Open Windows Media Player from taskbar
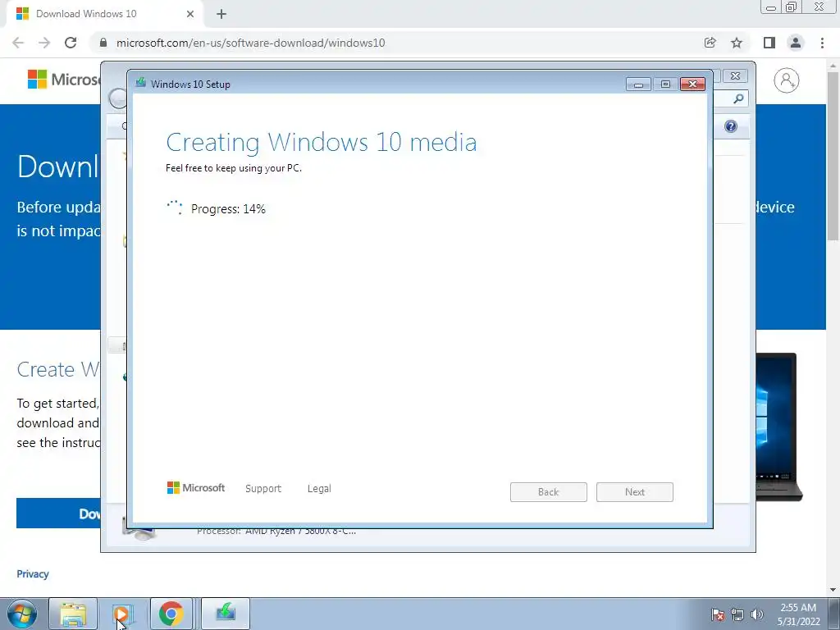 (x=122, y=614)
